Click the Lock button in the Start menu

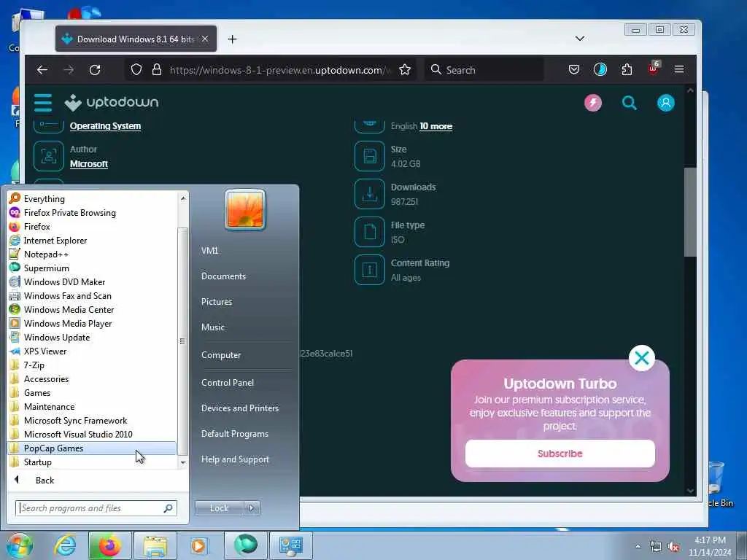coord(219,508)
